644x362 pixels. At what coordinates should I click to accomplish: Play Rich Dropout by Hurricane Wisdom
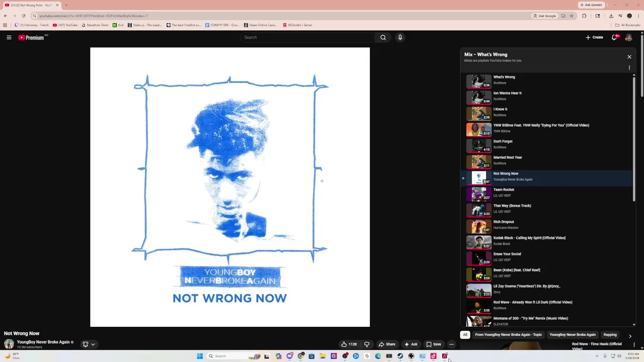[547, 226]
